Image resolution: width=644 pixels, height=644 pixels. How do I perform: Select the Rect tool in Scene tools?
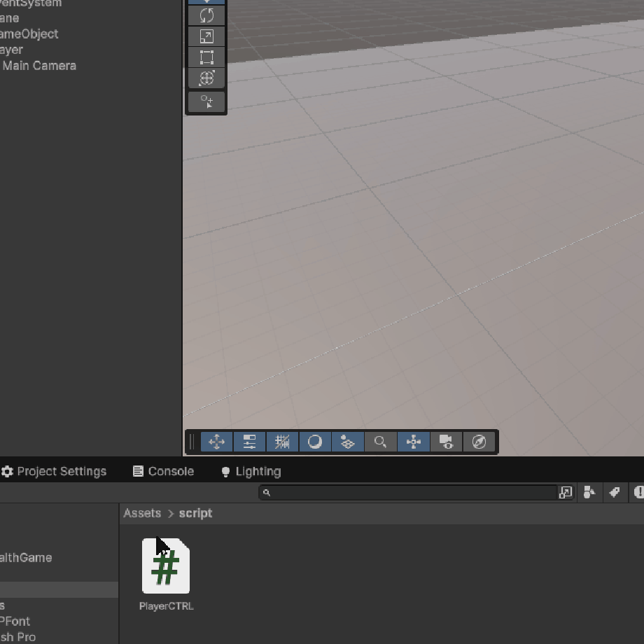206,57
